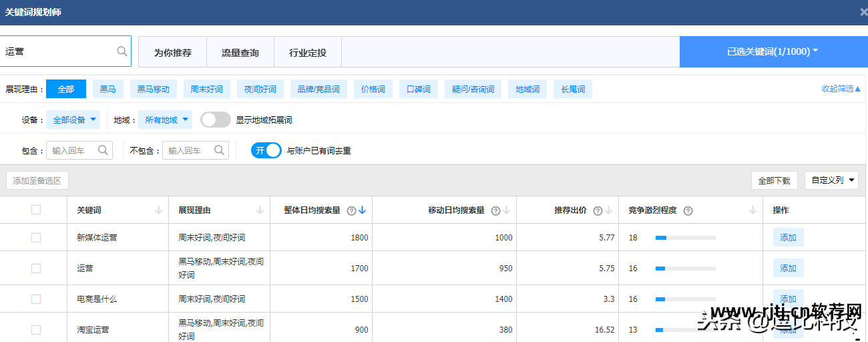Viewport: 868px width, 342px height.
Task: Open the 自定义列 column dropdown
Action: 831,180
